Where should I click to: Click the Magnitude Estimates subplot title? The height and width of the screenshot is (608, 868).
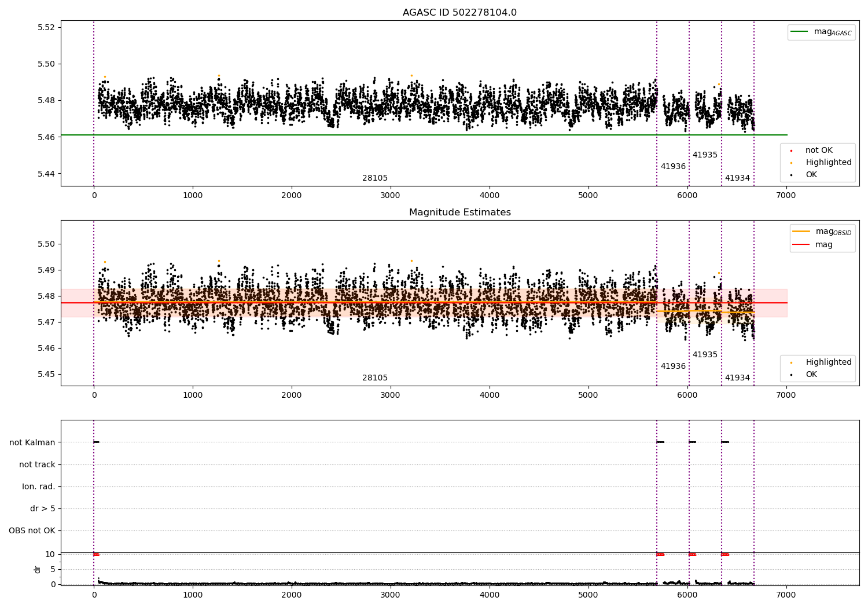pos(459,213)
